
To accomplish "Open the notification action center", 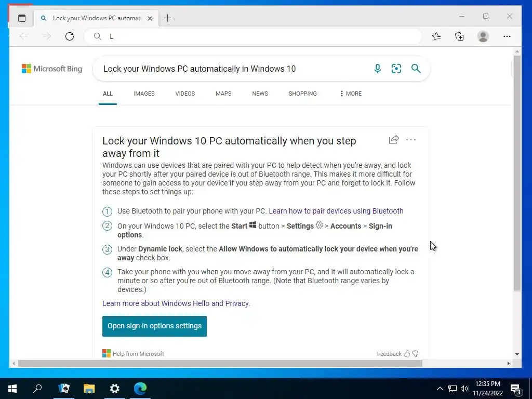I will pos(516,389).
